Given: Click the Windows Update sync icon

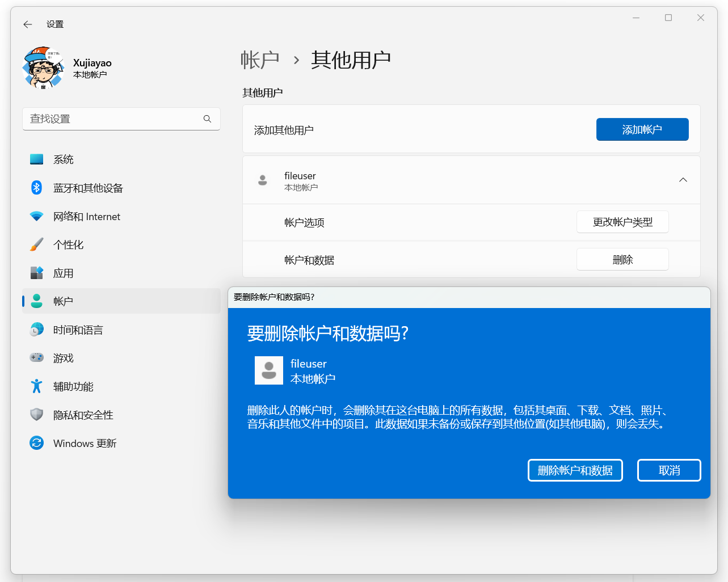Looking at the screenshot, I should 37,443.
